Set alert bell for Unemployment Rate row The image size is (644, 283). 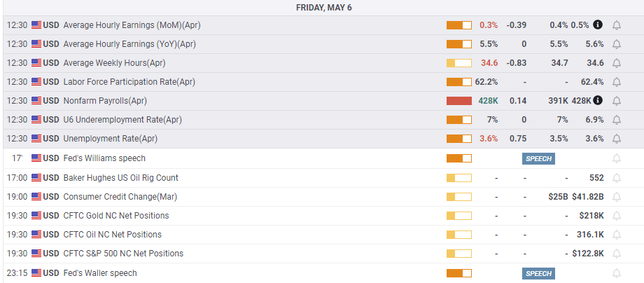pyautogui.click(x=617, y=139)
